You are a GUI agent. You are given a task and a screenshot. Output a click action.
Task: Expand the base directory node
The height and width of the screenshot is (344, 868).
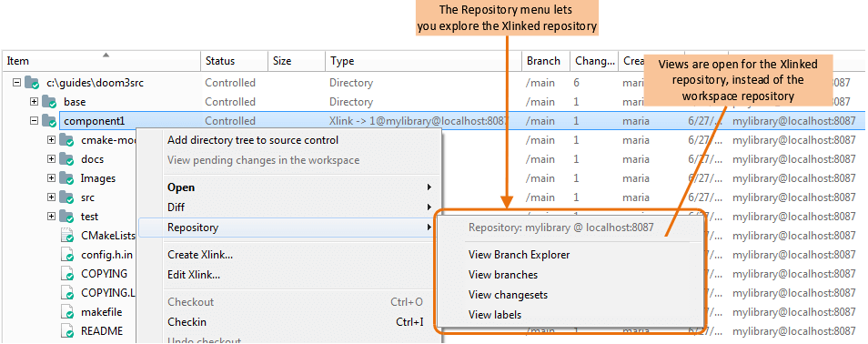click(x=34, y=101)
